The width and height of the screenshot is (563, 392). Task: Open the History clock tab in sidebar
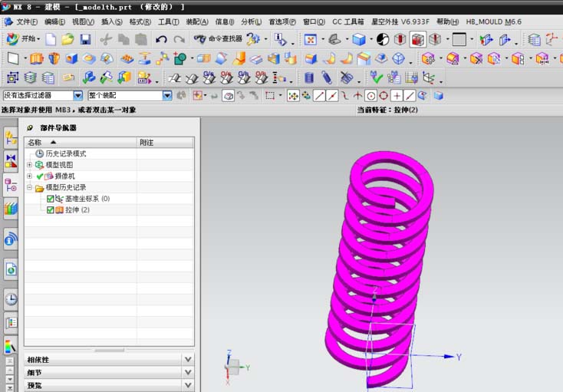(11, 299)
